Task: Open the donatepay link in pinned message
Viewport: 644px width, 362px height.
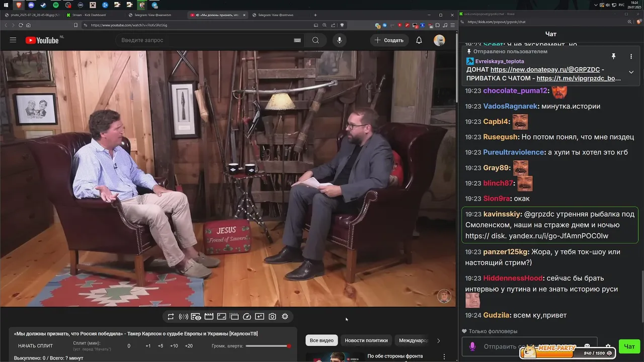Action: 545,70
